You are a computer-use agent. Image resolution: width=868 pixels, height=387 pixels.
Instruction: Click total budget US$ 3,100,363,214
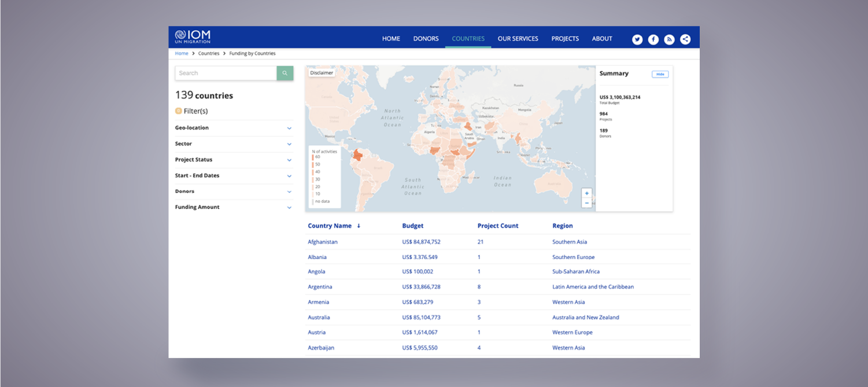tap(620, 97)
